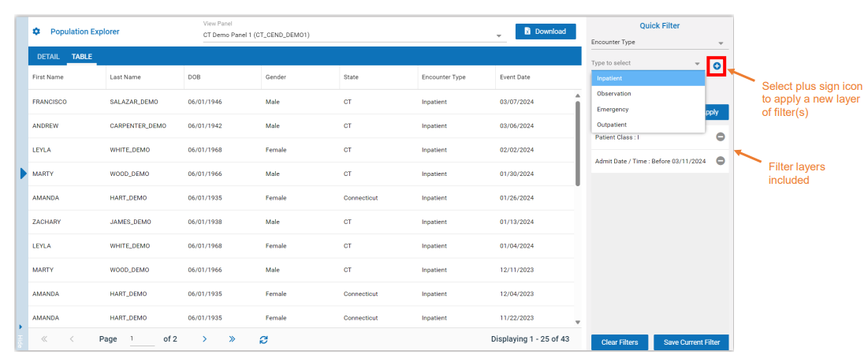Image resolution: width=868 pixels, height=355 pixels.
Task: Expand the left side panel arrow
Action: point(23,174)
